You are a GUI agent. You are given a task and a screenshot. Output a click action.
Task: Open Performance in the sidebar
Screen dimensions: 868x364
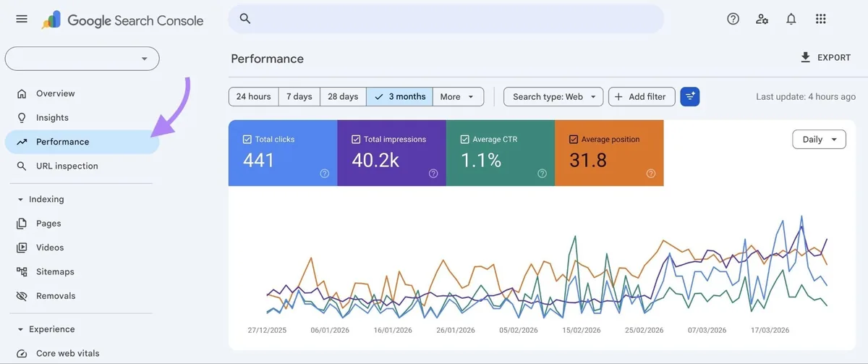pyautogui.click(x=82, y=142)
